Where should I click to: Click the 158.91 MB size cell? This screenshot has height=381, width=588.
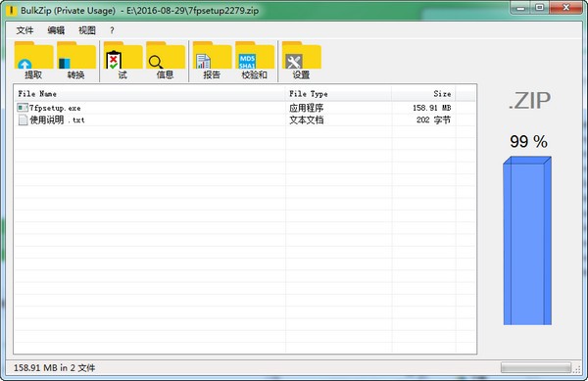click(x=431, y=108)
